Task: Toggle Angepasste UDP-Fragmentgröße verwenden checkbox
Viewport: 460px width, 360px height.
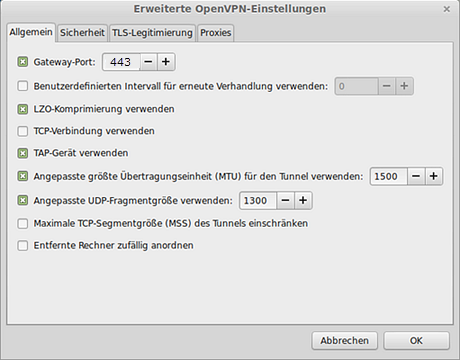Action: click(23, 200)
